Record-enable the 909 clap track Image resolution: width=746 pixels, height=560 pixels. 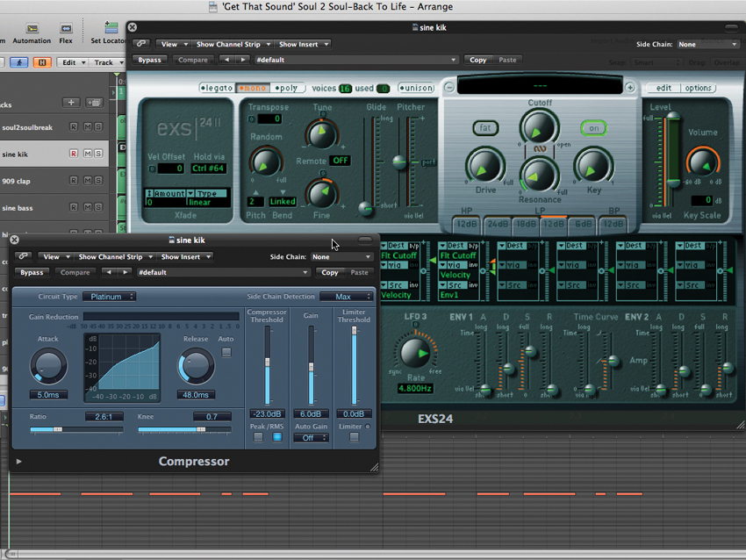point(73,181)
